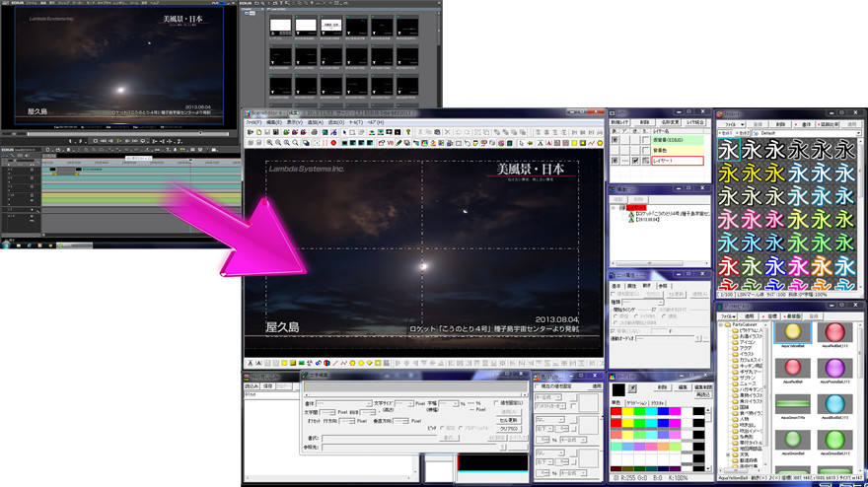Click the 名前変更 button
The height and width of the screenshot is (487, 868).
click(671, 122)
